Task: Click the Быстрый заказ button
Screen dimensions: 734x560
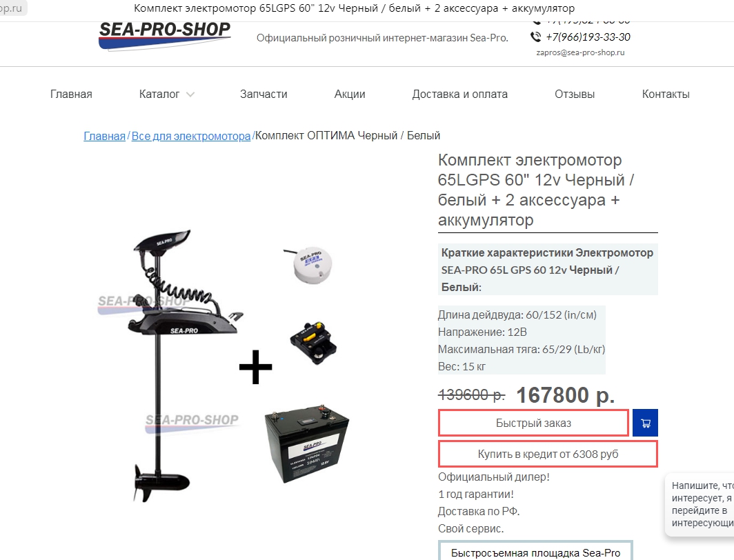Action: (533, 423)
